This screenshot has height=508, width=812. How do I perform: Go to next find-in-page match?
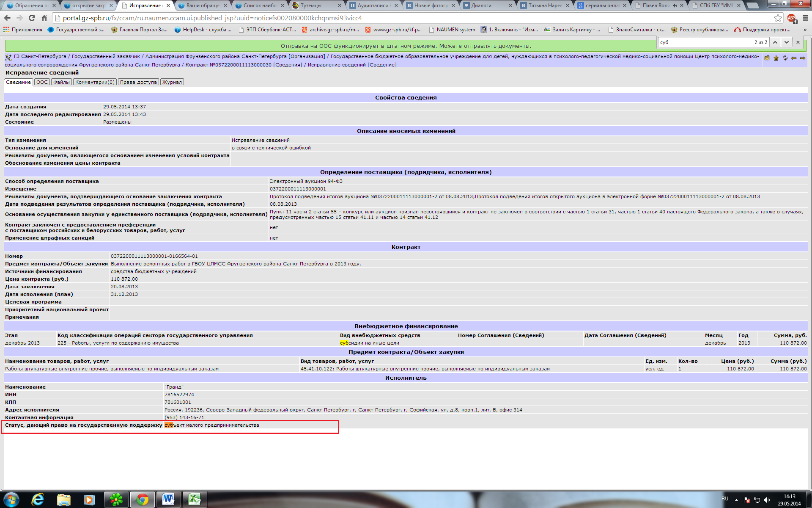click(786, 42)
